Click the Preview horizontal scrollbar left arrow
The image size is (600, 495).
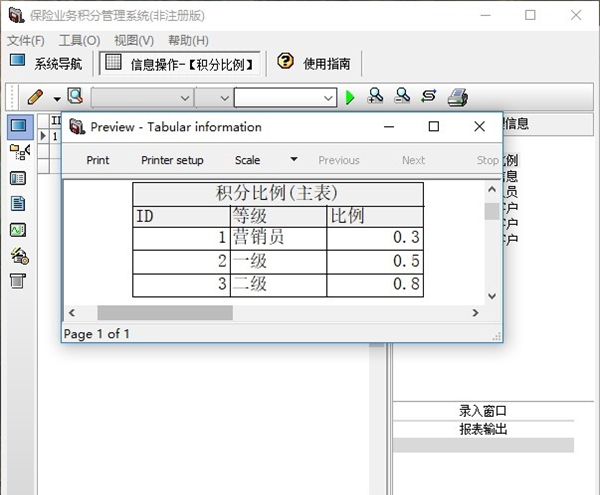click(72, 313)
